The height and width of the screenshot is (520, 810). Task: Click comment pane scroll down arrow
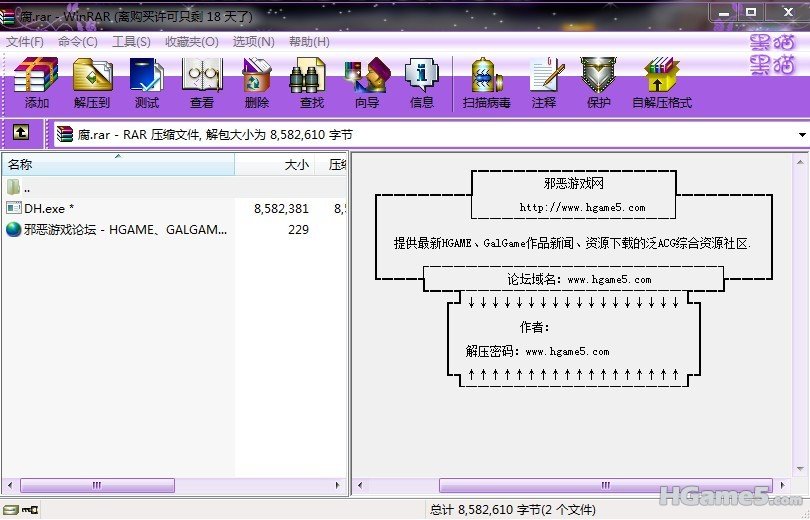click(x=800, y=469)
